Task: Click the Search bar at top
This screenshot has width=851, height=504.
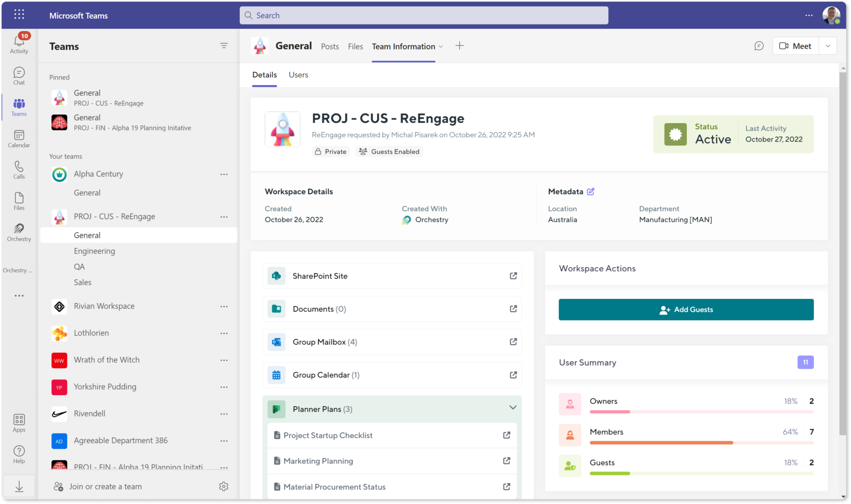Action: coord(423,15)
